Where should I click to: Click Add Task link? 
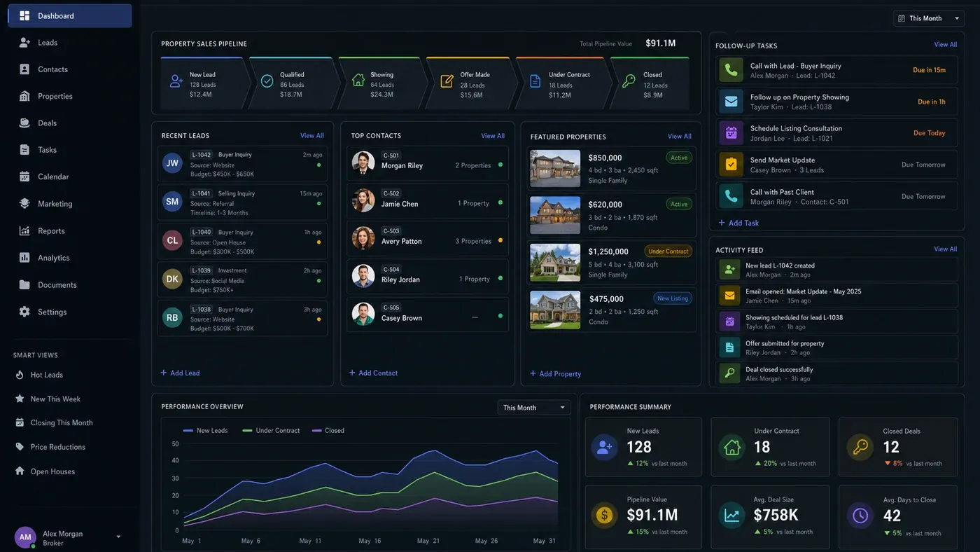(738, 223)
